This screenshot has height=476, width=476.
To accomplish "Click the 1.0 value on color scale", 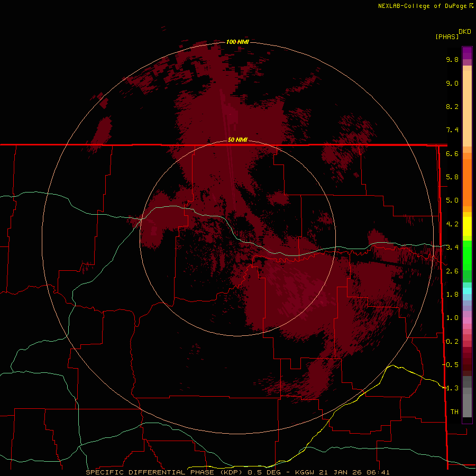I will [452, 318].
